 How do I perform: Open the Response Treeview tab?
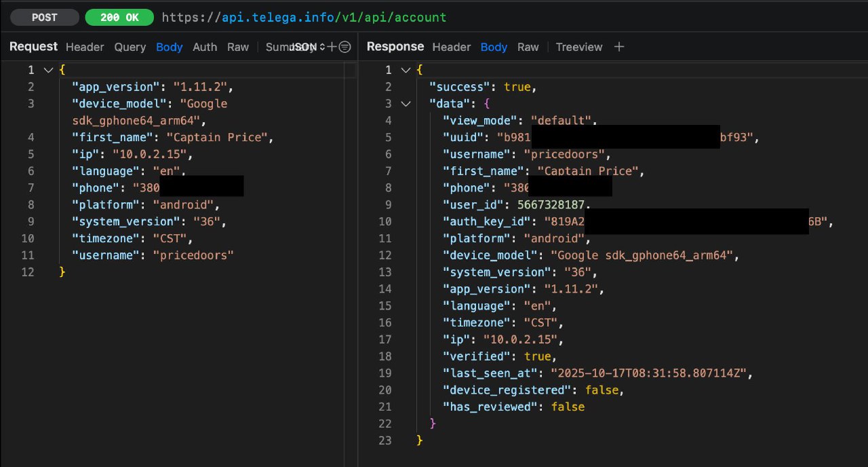578,47
